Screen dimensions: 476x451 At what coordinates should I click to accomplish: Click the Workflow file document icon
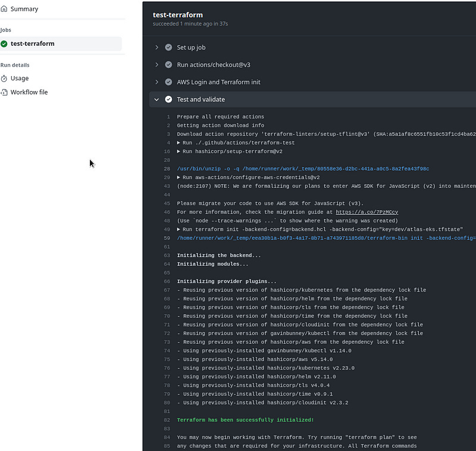[x=4, y=92]
